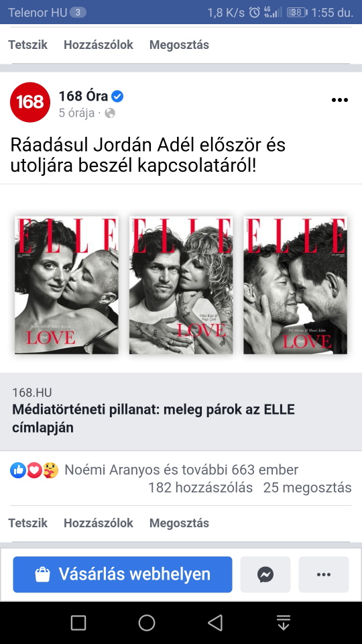Open the Médiatörténeti pillanat article headline
Viewport: 362px width, 644px height.
pyautogui.click(x=154, y=419)
